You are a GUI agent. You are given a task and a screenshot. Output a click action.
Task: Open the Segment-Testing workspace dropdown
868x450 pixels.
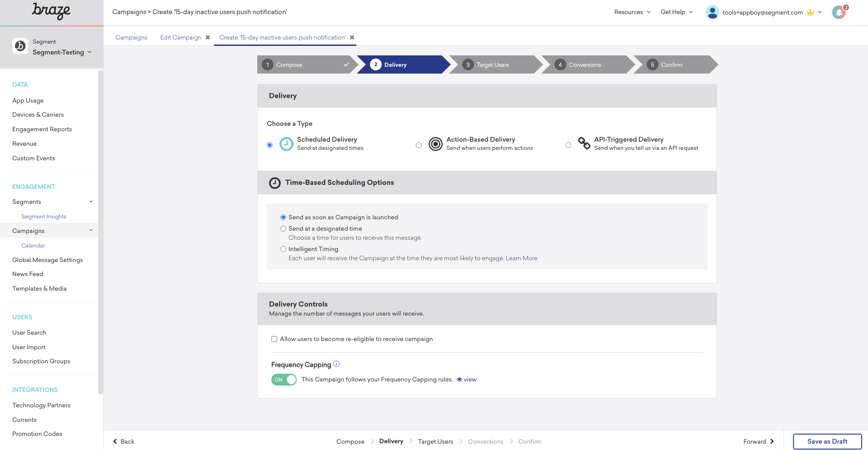point(62,52)
